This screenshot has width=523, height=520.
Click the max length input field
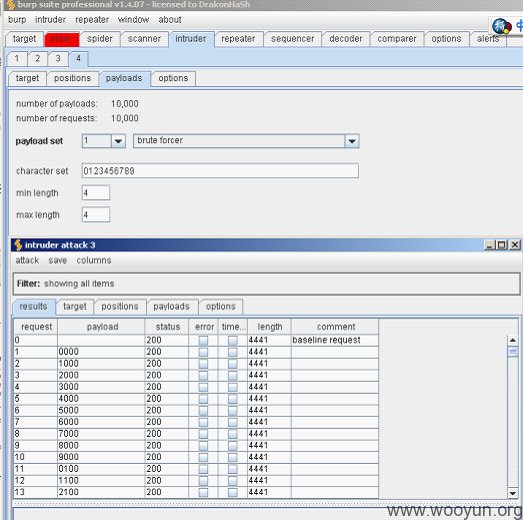coord(96,215)
